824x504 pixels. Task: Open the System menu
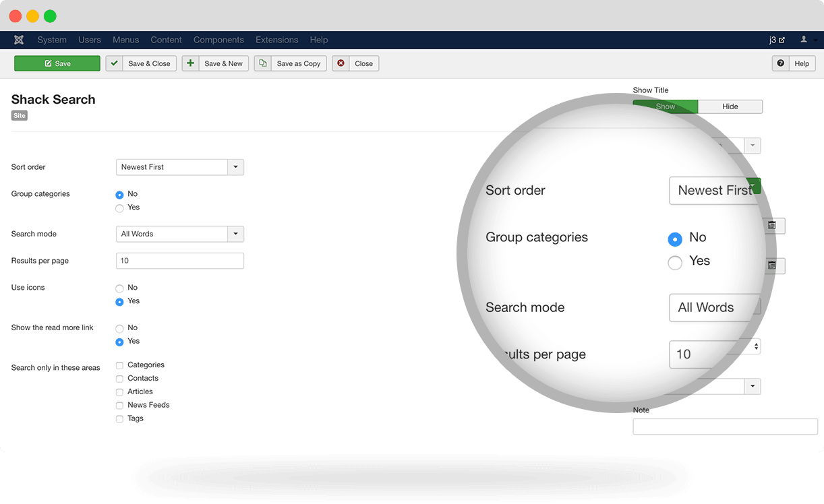coord(52,40)
